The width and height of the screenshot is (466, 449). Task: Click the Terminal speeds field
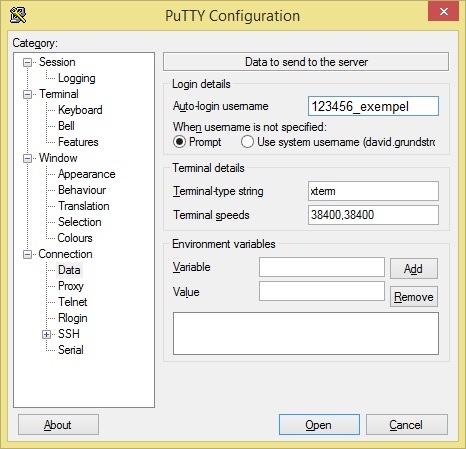(373, 215)
